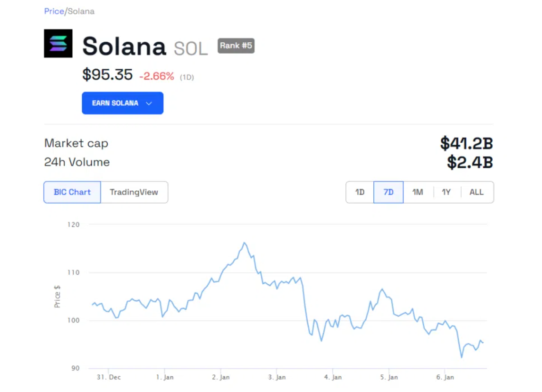Image resolution: width=542 pixels, height=392 pixels.
Task: Click the Solana logo icon
Action: pos(58,44)
